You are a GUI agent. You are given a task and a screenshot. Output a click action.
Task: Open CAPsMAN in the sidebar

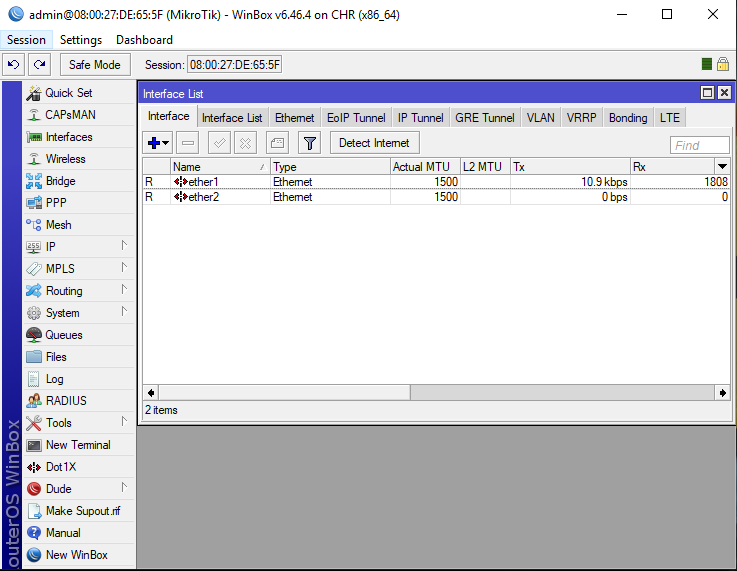pos(79,115)
